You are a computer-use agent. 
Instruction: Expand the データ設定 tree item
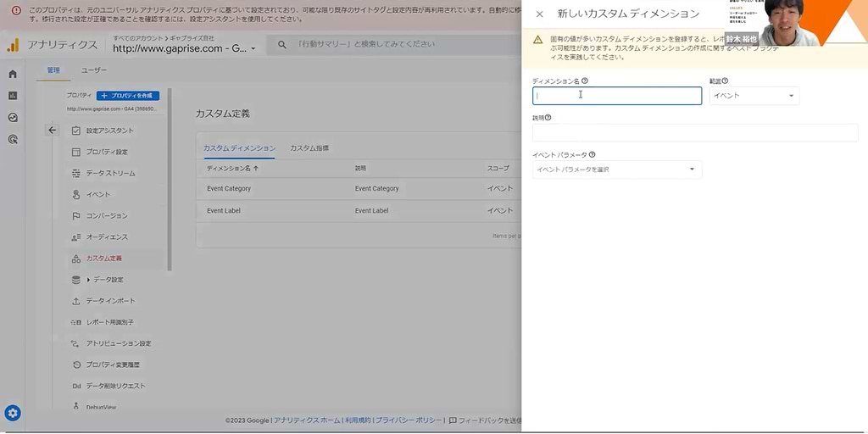pos(88,280)
